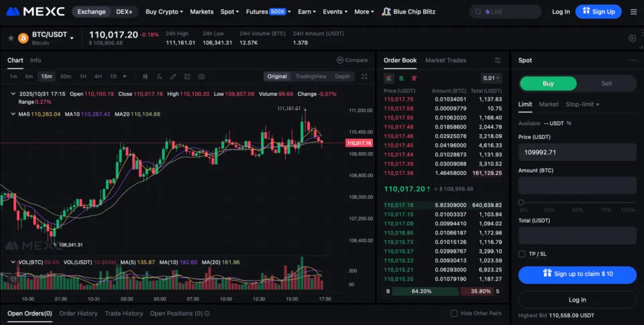Switch to the Info tab

click(x=36, y=60)
